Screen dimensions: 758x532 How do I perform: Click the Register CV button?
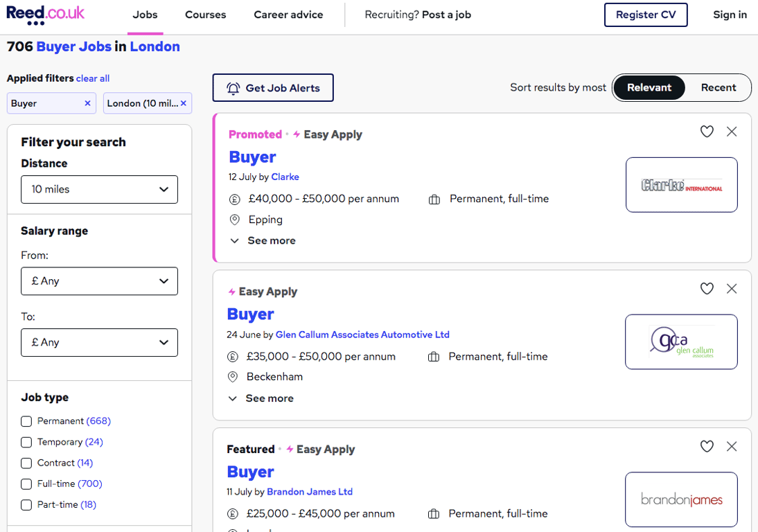coord(646,15)
